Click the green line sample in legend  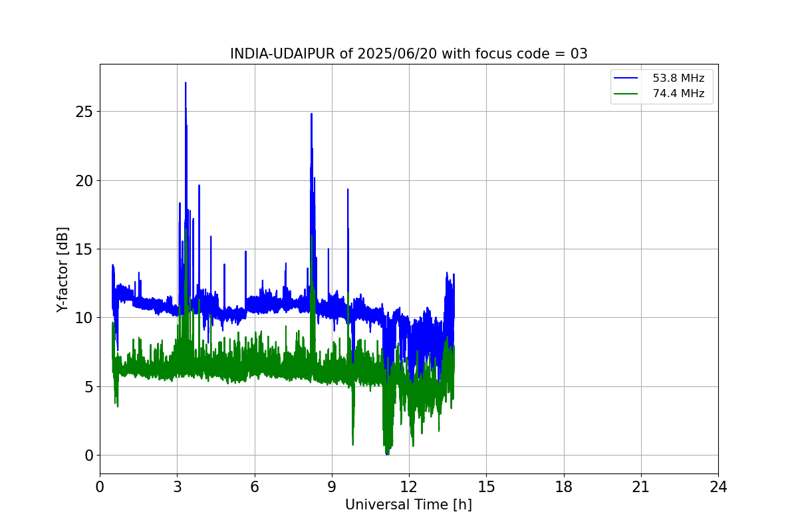626,94
